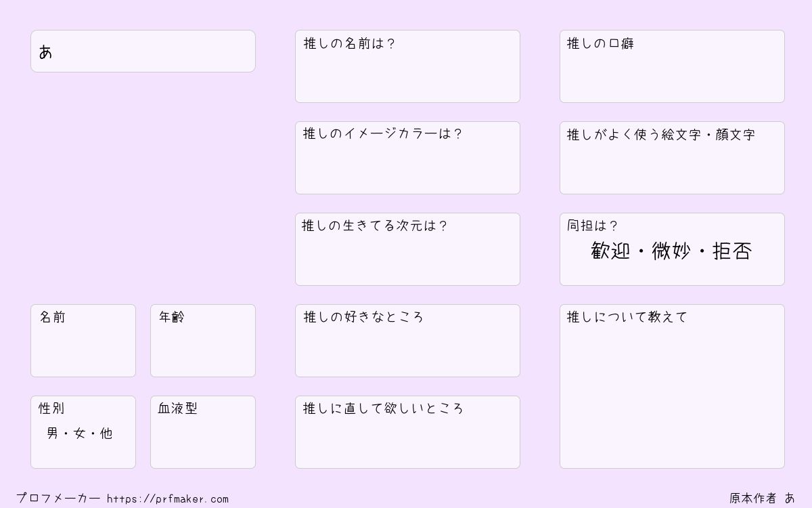Click the title box containing あ
The image size is (812, 508).
[x=143, y=51]
